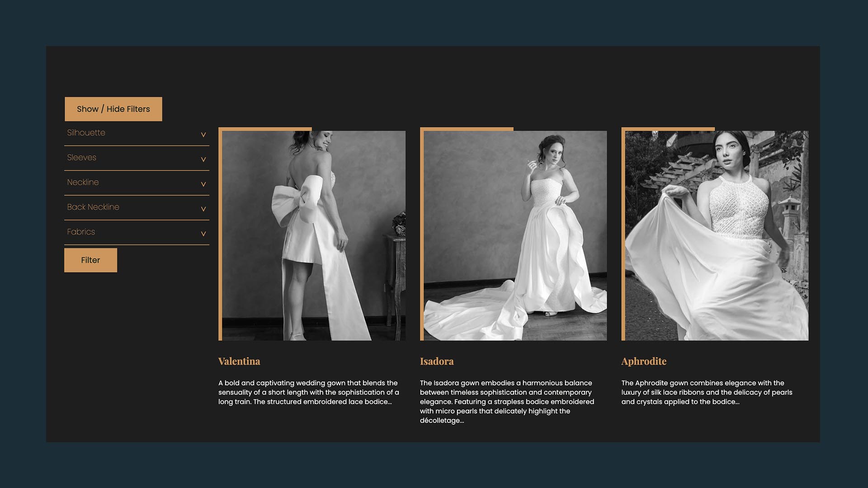Select the Valentina title link
The width and height of the screenshot is (868, 488).
click(239, 361)
